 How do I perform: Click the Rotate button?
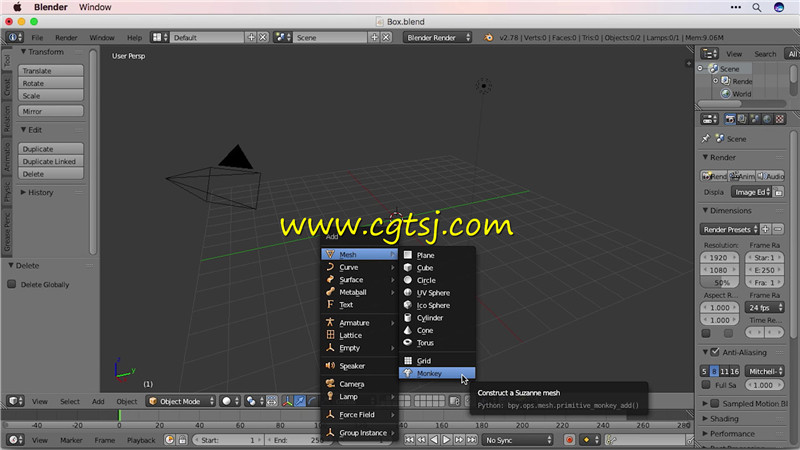tap(51, 83)
